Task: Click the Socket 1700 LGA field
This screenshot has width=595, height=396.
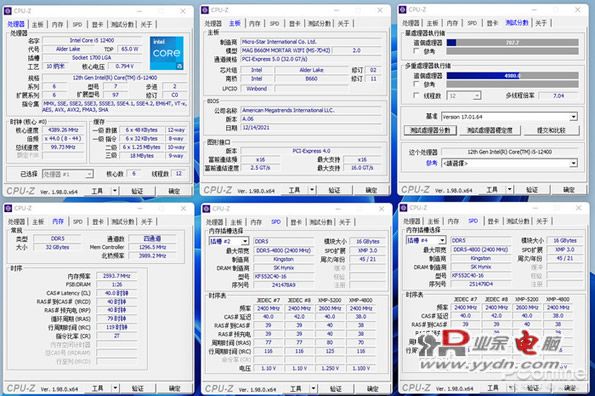Action: (92, 58)
